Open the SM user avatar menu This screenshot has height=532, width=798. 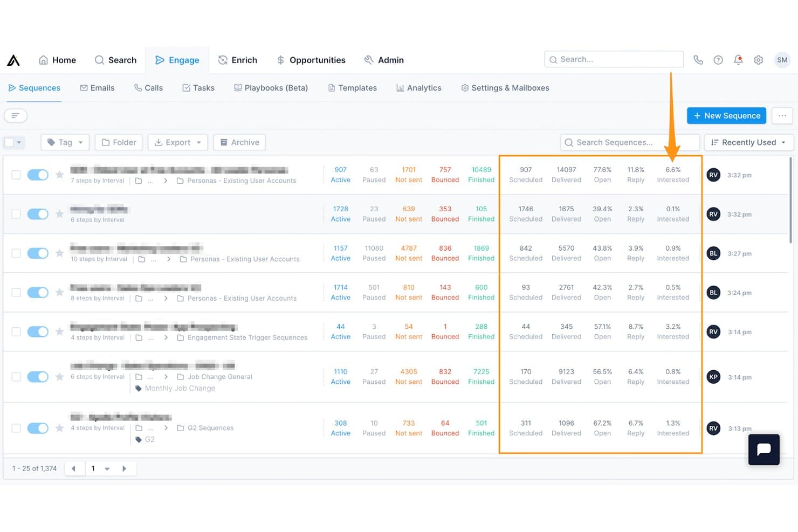pyautogui.click(x=782, y=60)
